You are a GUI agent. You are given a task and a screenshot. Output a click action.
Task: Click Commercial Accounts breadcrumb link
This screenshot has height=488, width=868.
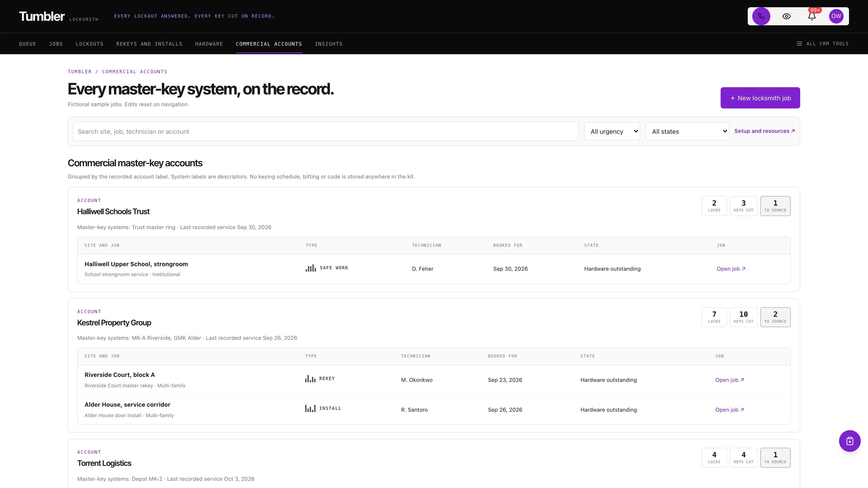[x=135, y=72]
